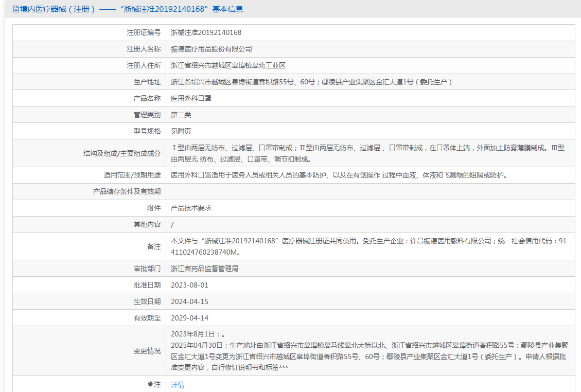Click the registrant name 振德医疗用品股份有限公司

tap(211, 49)
